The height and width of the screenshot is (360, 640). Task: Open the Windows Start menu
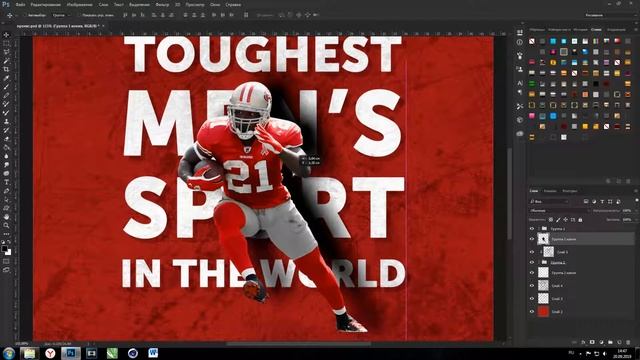click(x=9, y=353)
